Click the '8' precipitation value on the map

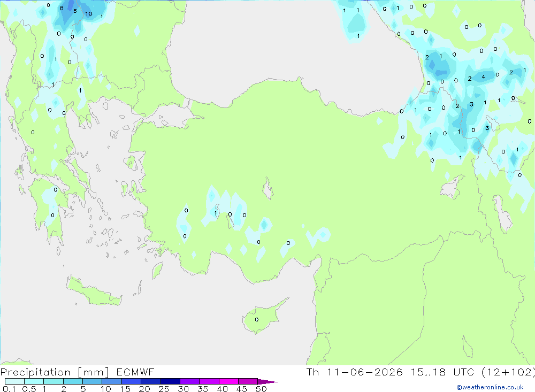pyautogui.click(x=62, y=8)
